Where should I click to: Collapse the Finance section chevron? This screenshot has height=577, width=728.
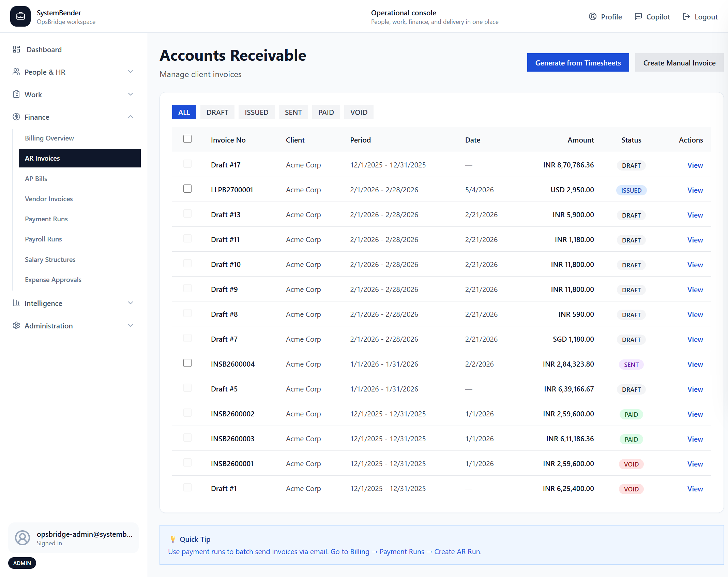click(131, 117)
